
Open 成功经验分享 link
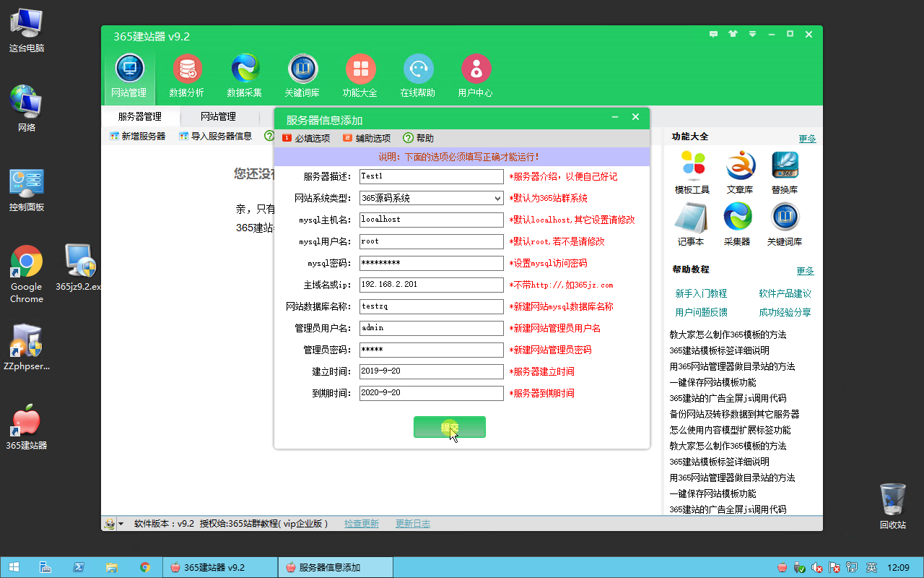pyautogui.click(x=785, y=312)
